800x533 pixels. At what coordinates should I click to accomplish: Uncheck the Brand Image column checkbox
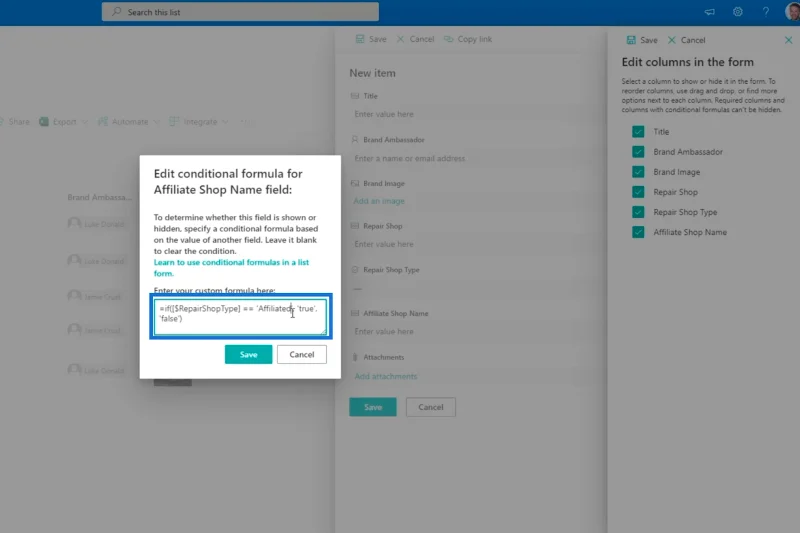coord(638,172)
